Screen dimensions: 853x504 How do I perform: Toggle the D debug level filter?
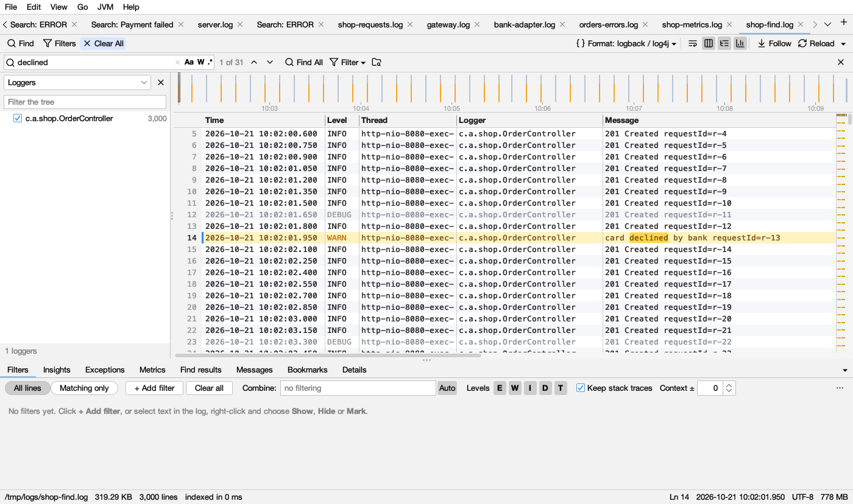[x=545, y=388]
